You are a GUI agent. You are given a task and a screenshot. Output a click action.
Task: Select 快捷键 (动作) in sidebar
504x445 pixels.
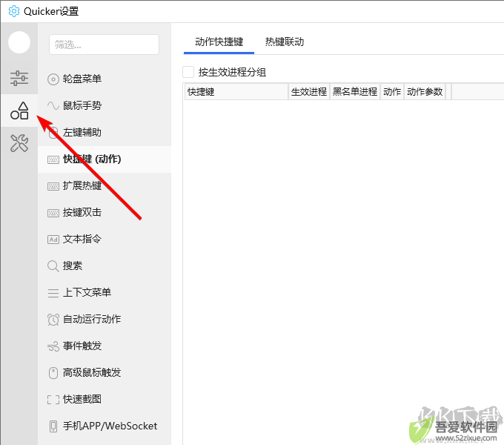pyautogui.click(x=105, y=159)
